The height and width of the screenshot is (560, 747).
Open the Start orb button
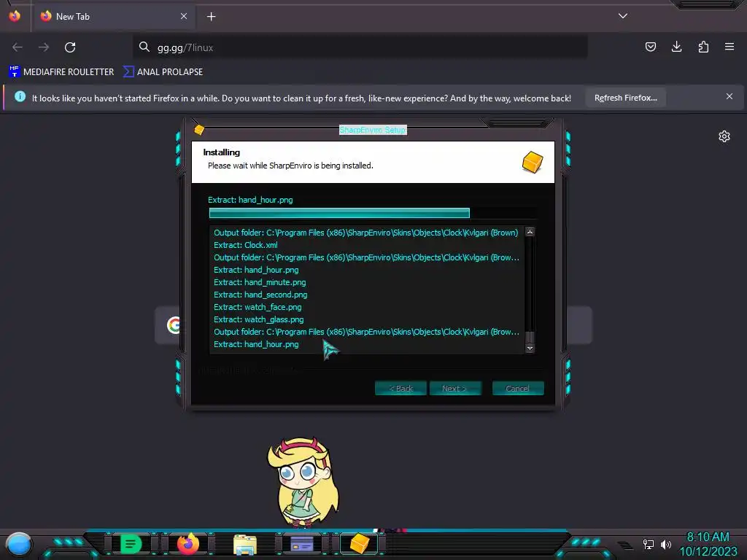coord(18,545)
